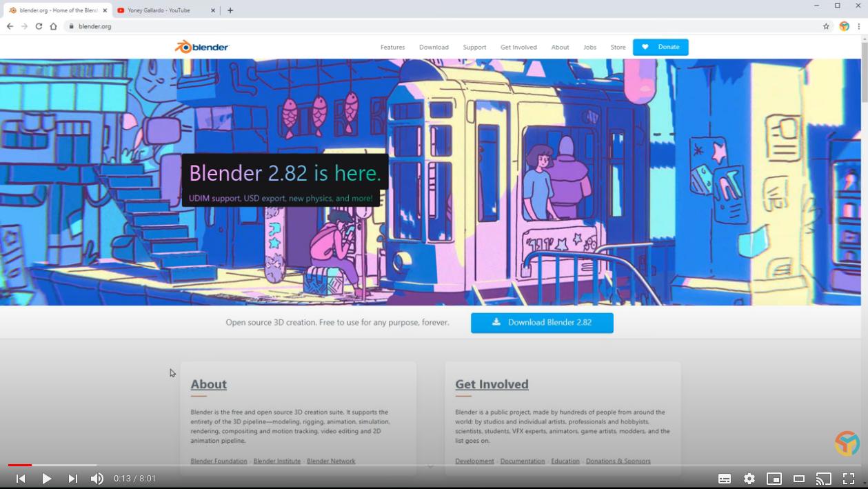Click the channel watermark logo on the video
This screenshot has width=868, height=489.
point(847,443)
